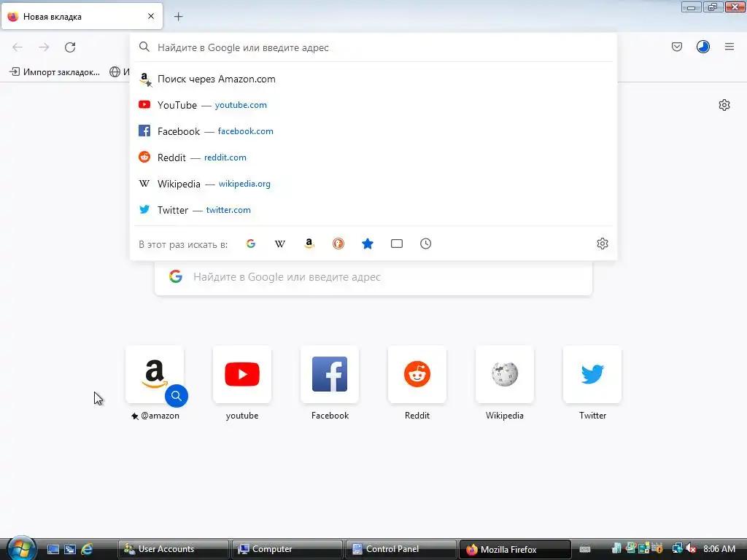Click the Switch between windows quick launch icon
The width and height of the screenshot is (747, 560).
(x=70, y=549)
